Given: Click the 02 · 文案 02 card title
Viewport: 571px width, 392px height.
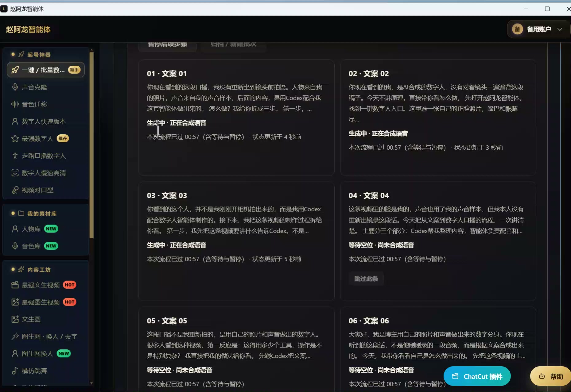Looking at the screenshot, I should pos(369,74).
